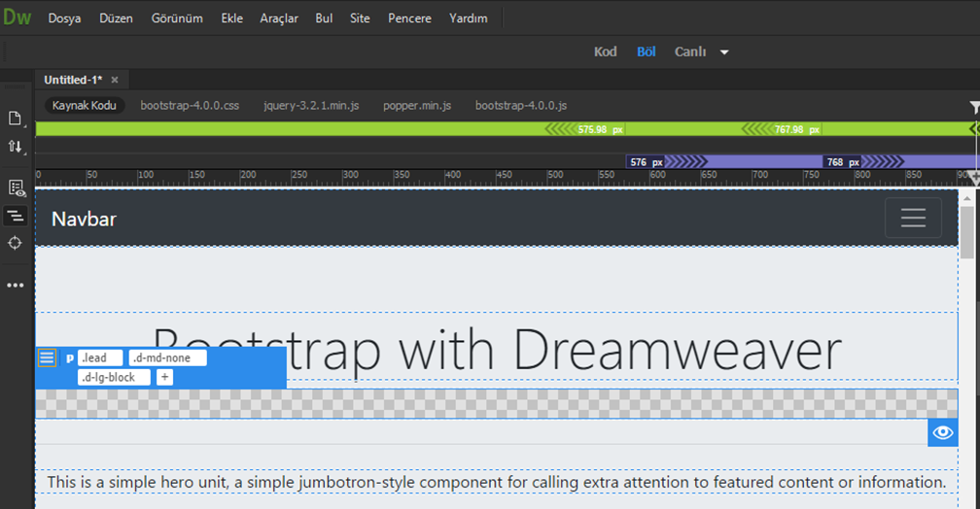Click the open documents file icon
Image resolution: width=980 pixels, height=509 pixels.
[15, 119]
